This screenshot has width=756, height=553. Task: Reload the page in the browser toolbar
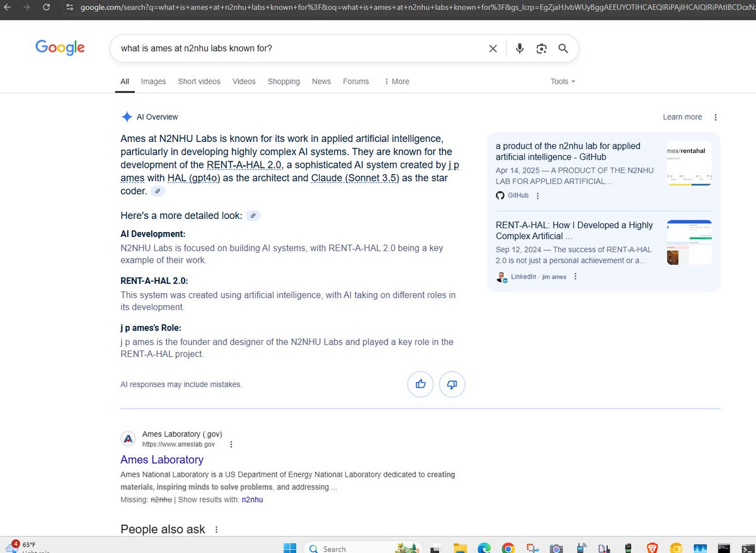tap(46, 8)
